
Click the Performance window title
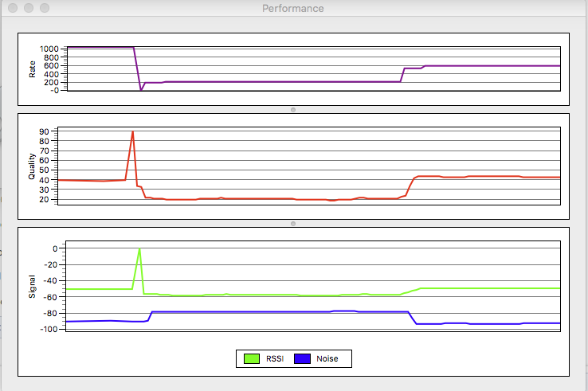coord(293,8)
